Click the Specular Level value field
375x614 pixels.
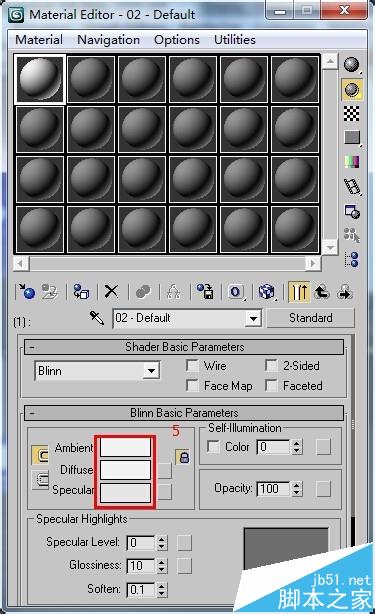click(141, 543)
